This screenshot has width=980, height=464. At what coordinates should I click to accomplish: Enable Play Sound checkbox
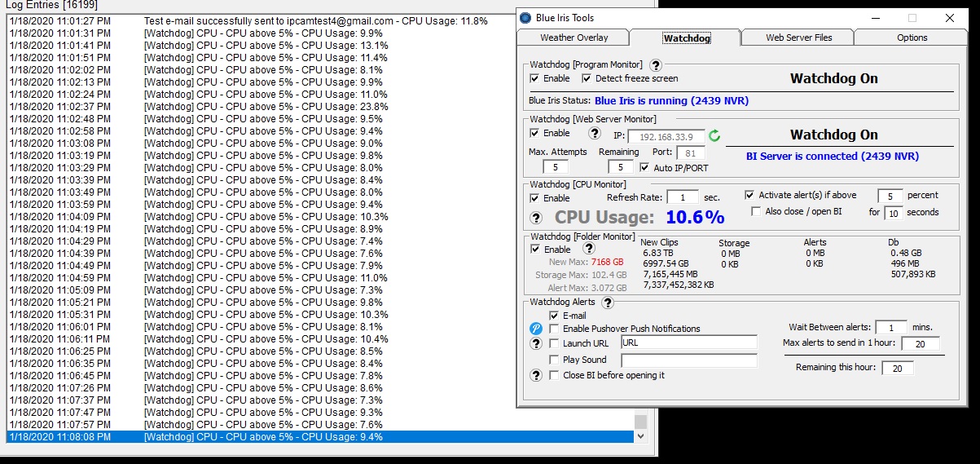[555, 360]
